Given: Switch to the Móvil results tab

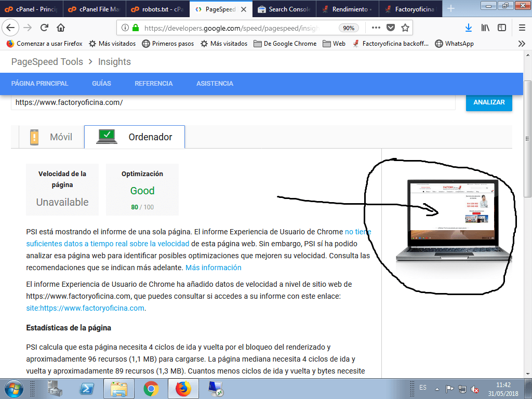Looking at the screenshot, I should tap(51, 137).
